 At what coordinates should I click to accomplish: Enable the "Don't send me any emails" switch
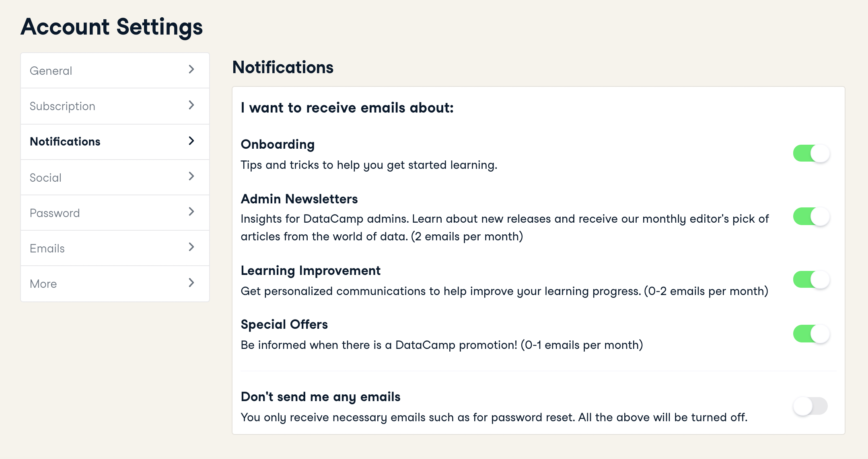[810, 406]
